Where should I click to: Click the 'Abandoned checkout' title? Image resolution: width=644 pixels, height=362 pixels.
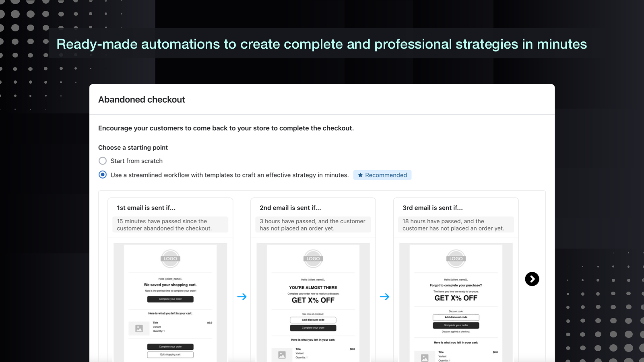(x=142, y=99)
